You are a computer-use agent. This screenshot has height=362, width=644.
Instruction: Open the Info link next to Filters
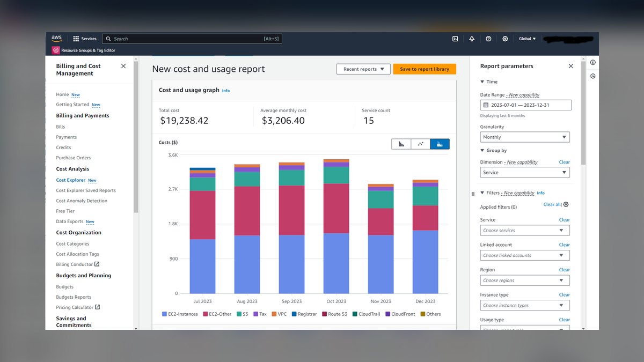(540, 193)
